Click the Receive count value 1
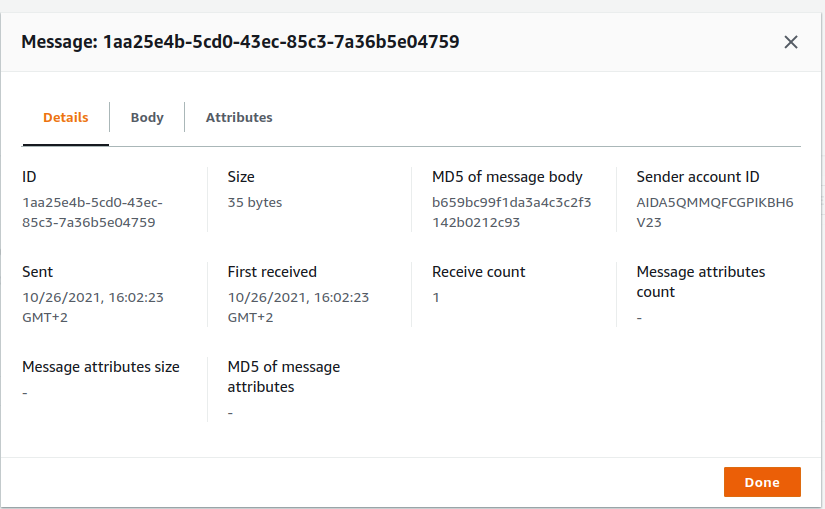 pyautogui.click(x=436, y=297)
